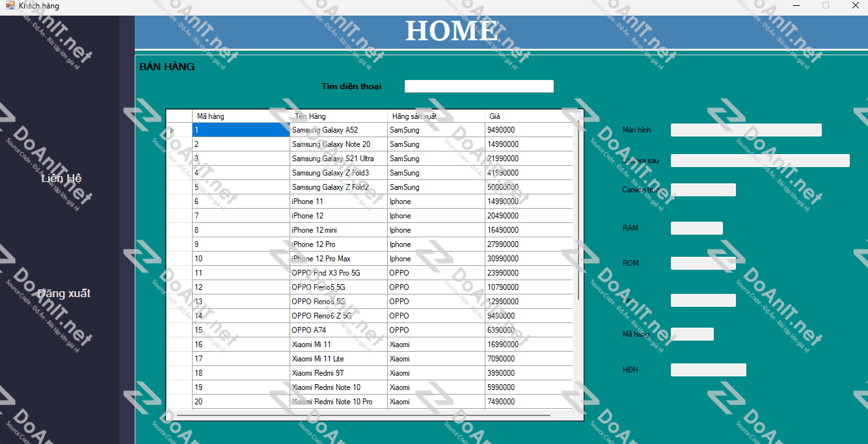
Task: Click the iPhone 12 Pro Max cell
Action: tap(338, 259)
